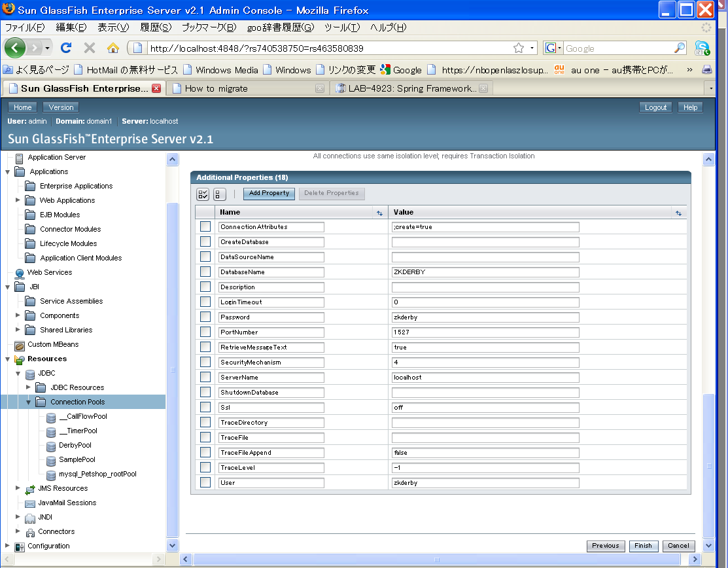Image resolution: width=728 pixels, height=568 pixels.
Task: Sort table by Name column icon
Action: click(x=379, y=213)
